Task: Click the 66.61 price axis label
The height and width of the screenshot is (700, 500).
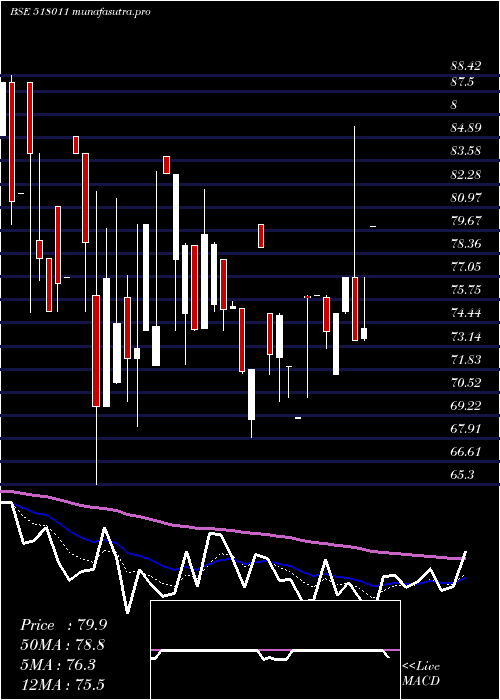Action: (x=466, y=452)
